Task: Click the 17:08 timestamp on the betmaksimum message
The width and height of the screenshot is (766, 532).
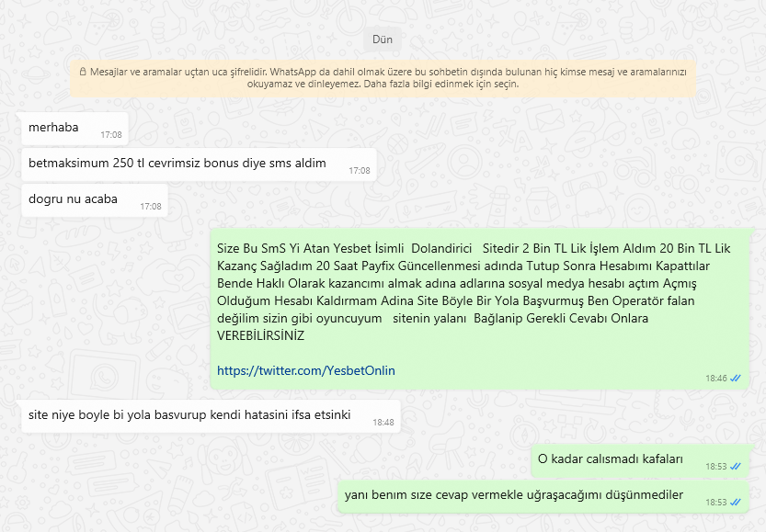Action: point(360,170)
